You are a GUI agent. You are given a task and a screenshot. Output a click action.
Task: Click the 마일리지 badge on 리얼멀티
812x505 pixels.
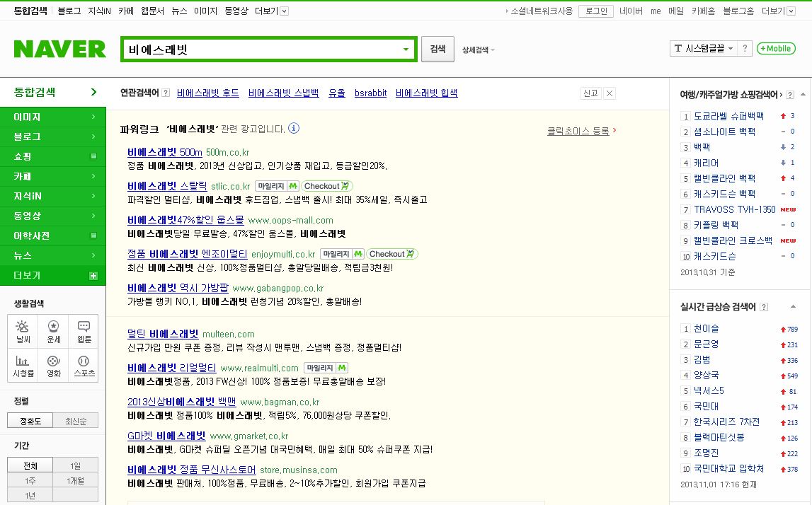326,368
